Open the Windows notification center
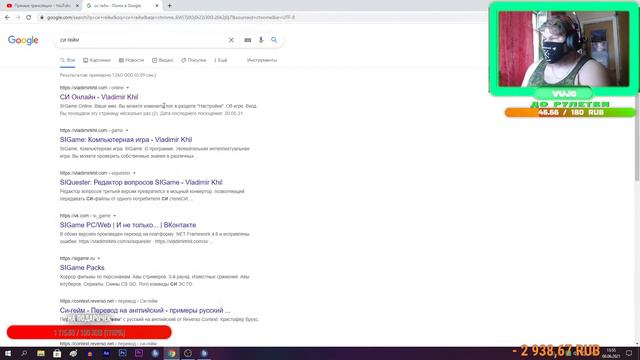The image size is (640, 360). point(629,353)
